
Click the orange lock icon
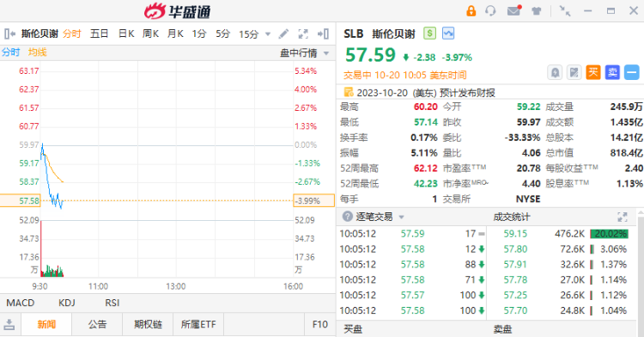(x=471, y=11)
